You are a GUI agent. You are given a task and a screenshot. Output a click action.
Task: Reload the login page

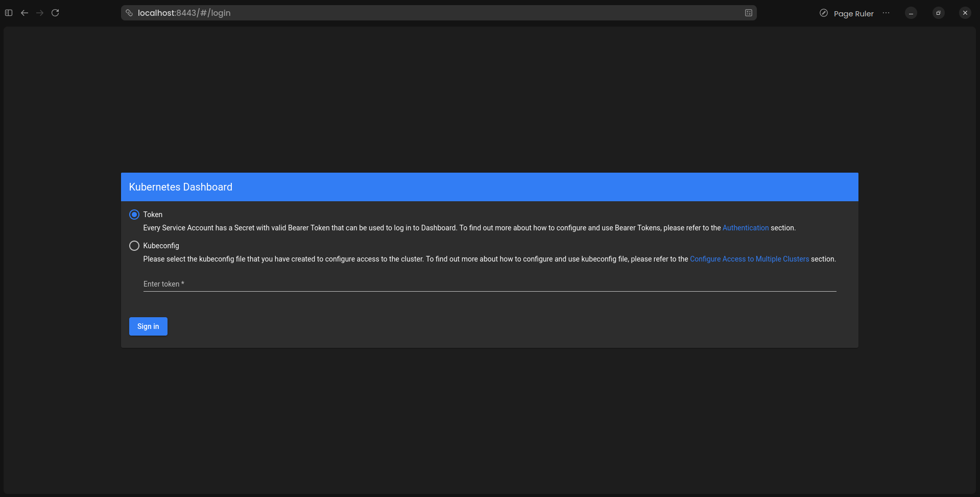[55, 13]
